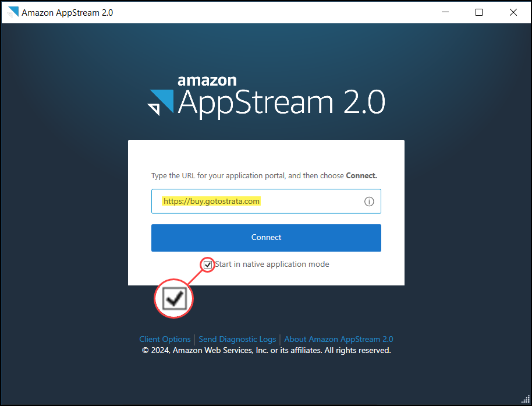Click the Amazon AppStream 2.0 title bar text
The width and height of the screenshot is (532, 406).
point(66,12)
